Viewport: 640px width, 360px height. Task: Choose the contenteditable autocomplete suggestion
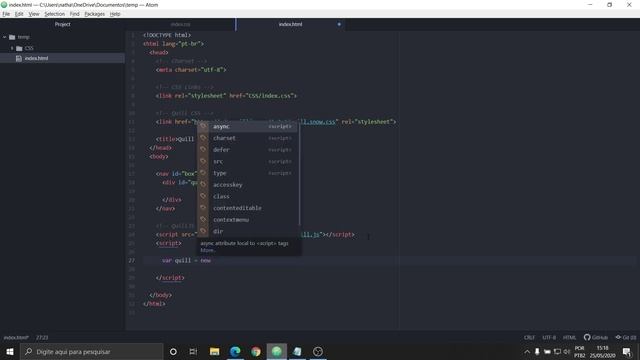click(x=248, y=208)
